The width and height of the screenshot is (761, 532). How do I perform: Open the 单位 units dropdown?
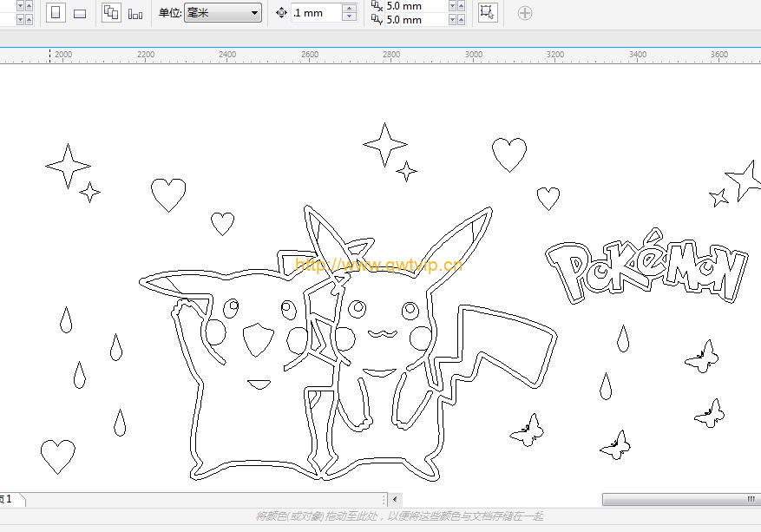click(x=223, y=13)
